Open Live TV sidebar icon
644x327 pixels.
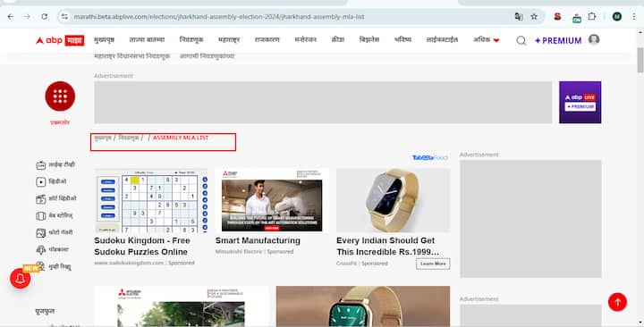click(40, 165)
